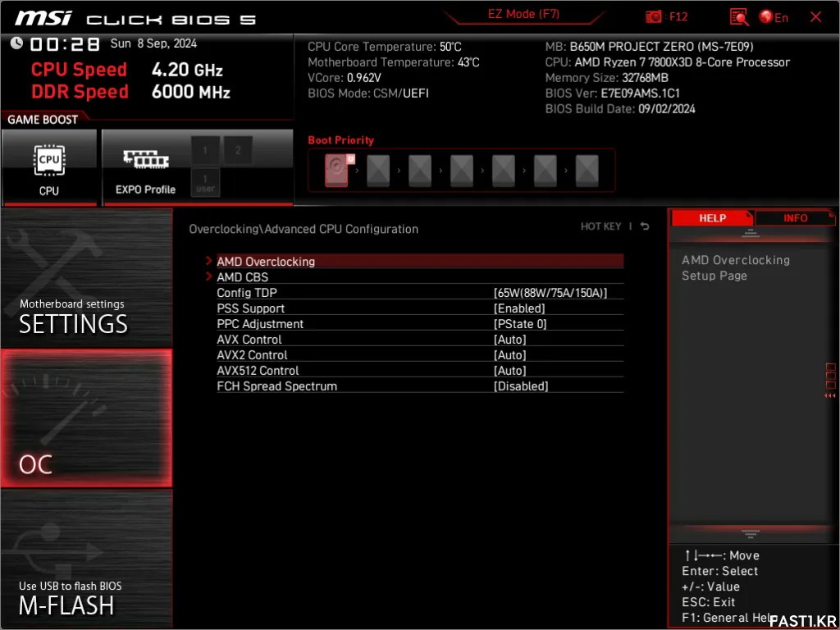This screenshot has height=630, width=840.
Task: Switch to EZ Mode (F7)
Action: [523, 15]
